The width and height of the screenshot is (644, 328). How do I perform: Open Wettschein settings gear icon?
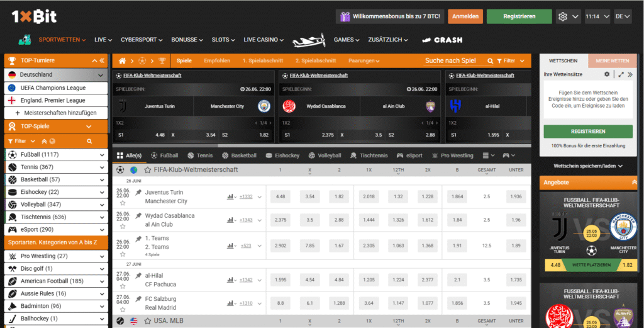click(607, 74)
